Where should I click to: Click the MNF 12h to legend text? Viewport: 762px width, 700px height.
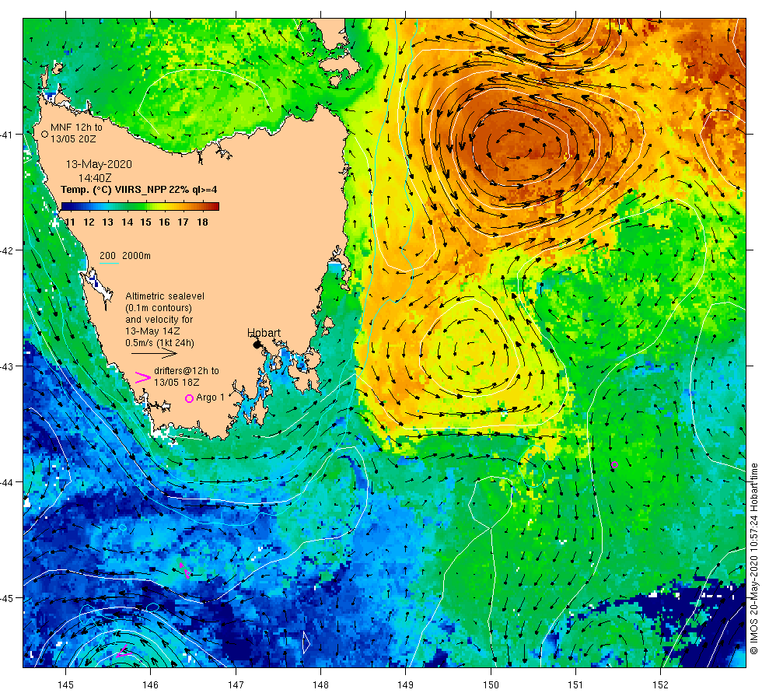coord(77,128)
